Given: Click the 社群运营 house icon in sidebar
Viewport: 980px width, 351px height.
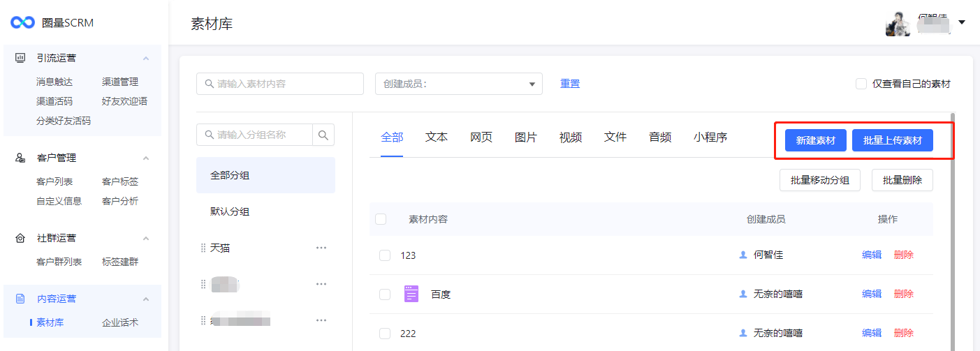Looking at the screenshot, I should click(x=21, y=239).
